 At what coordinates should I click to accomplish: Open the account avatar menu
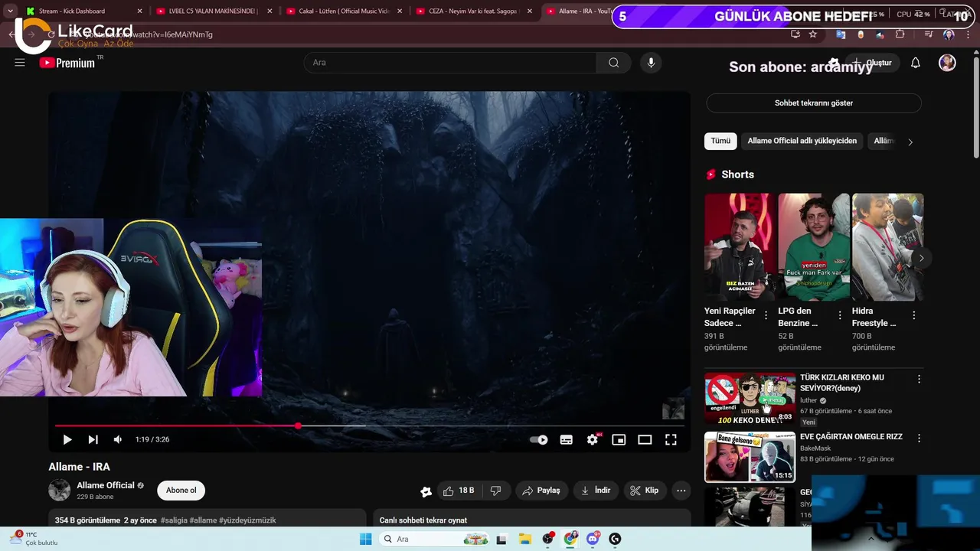click(947, 63)
